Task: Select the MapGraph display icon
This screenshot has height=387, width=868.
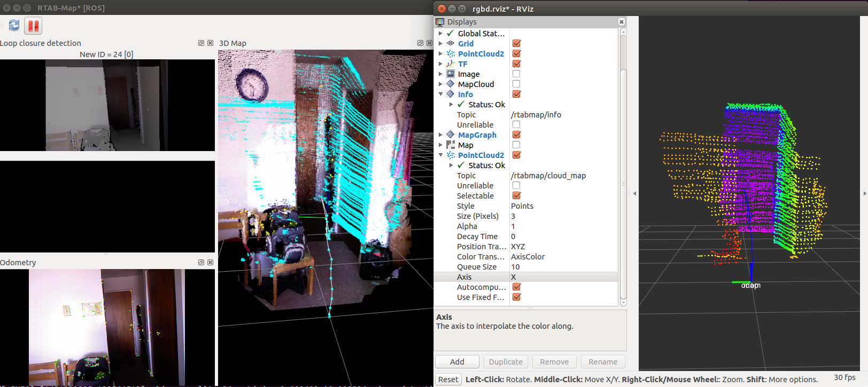Action: [451, 135]
